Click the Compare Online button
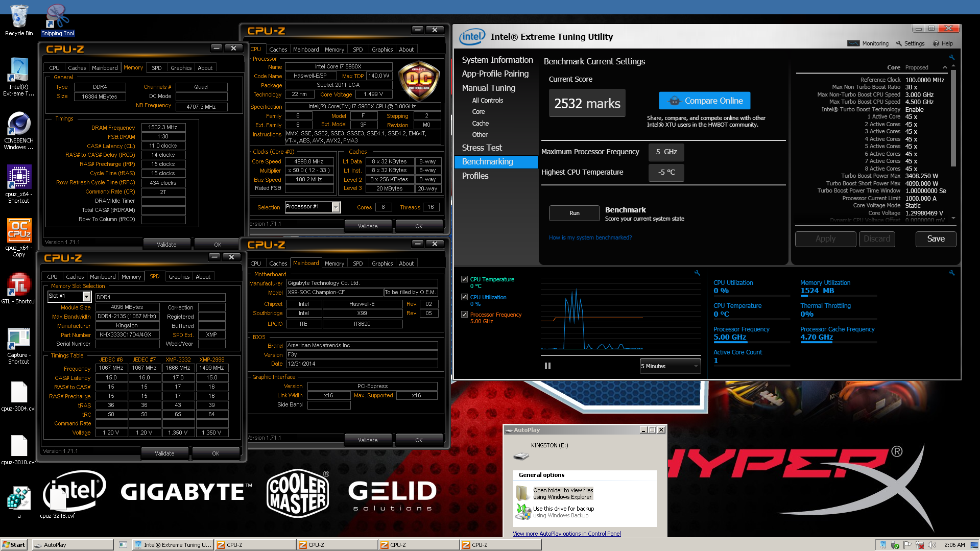The width and height of the screenshot is (980, 551). pyautogui.click(x=704, y=101)
